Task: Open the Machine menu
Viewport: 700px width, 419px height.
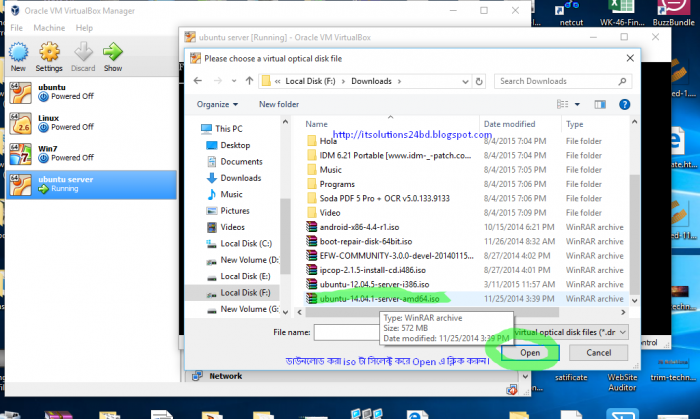Action: pos(49,28)
